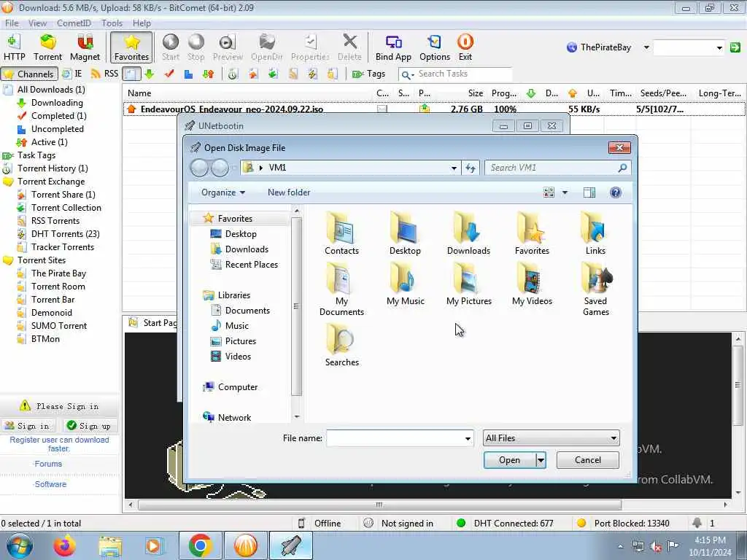Open The Pirate Bay under Torrent Sites
Image resolution: width=747 pixels, height=560 pixels.
pos(58,273)
